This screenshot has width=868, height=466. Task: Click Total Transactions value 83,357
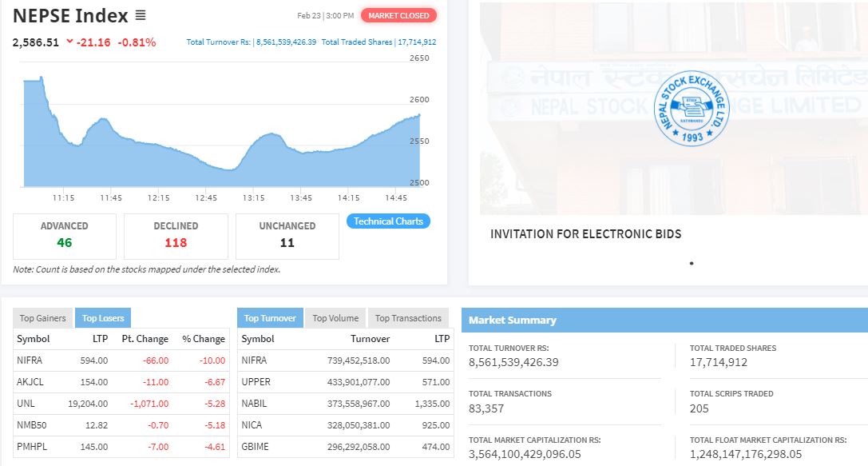[486, 409]
